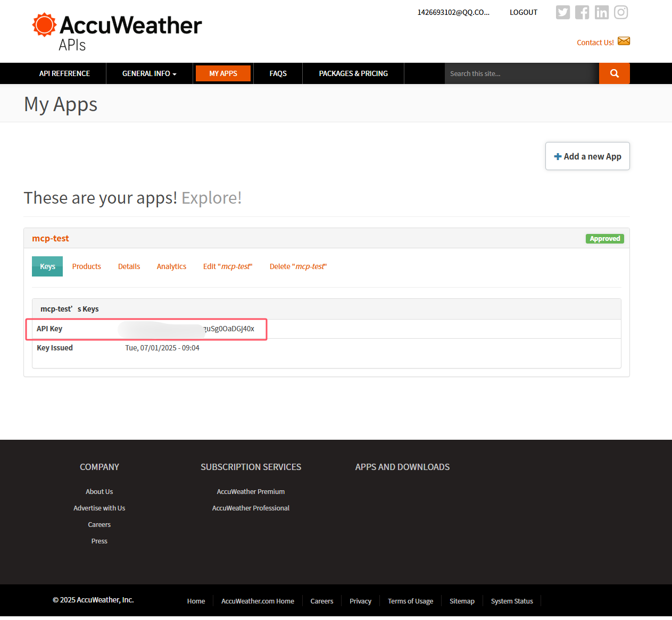Open the Facebook social icon
Image resolution: width=672 pixels, height=620 pixels.
pyautogui.click(x=582, y=12)
